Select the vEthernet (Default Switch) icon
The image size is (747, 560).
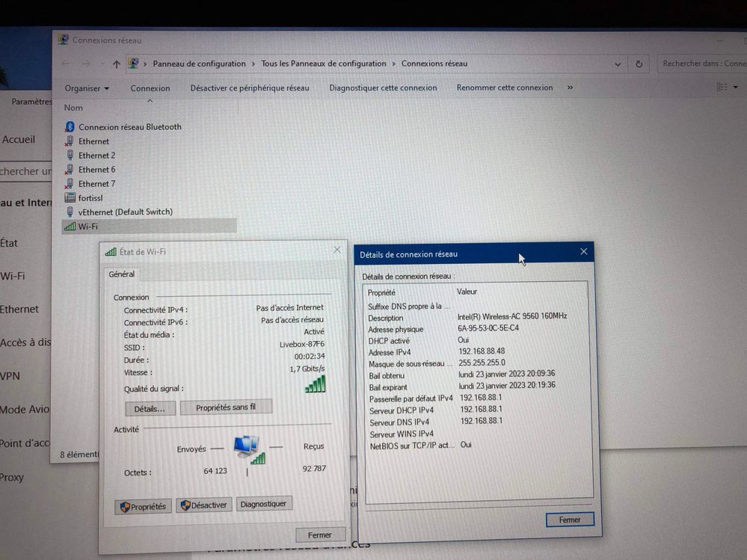pos(70,212)
